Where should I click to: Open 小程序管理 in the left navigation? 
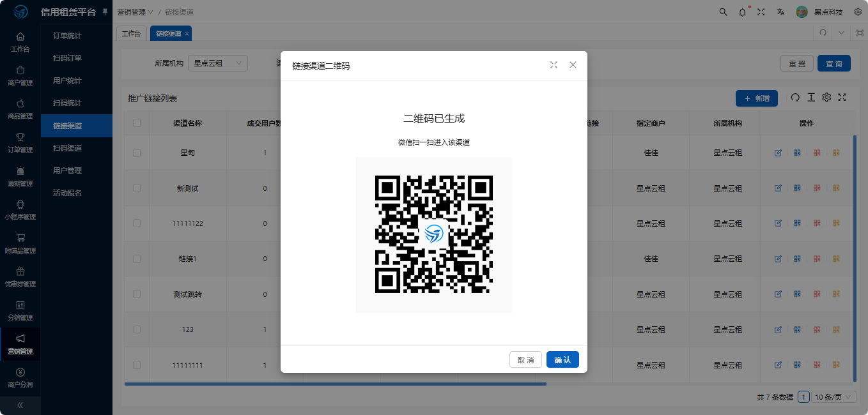click(x=20, y=210)
